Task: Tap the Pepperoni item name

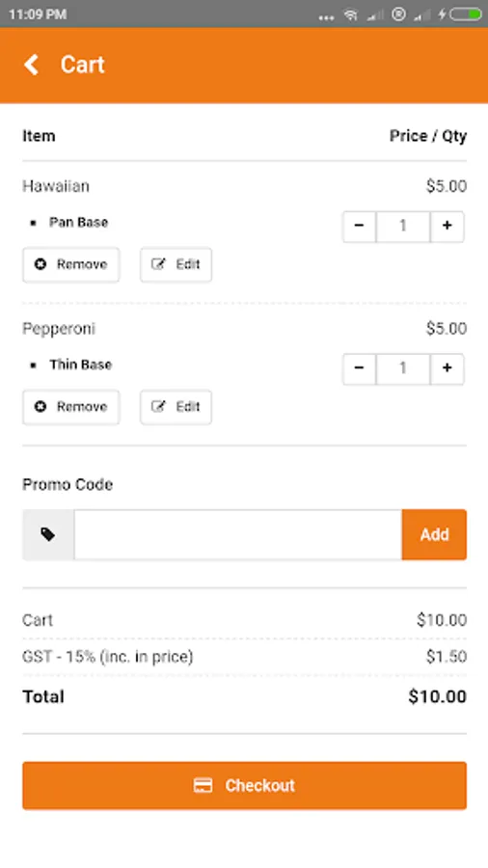Action: (59, 329)
